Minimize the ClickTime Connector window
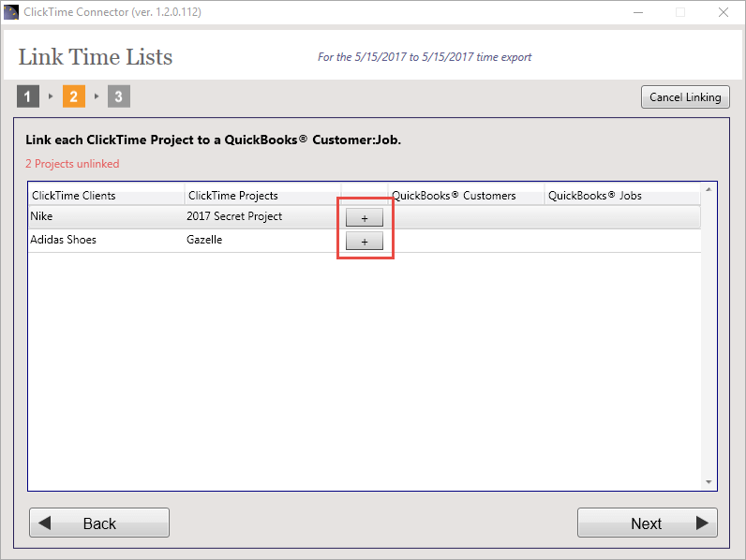The width and height of the screenshot is (746, 560). coord(637,12)
